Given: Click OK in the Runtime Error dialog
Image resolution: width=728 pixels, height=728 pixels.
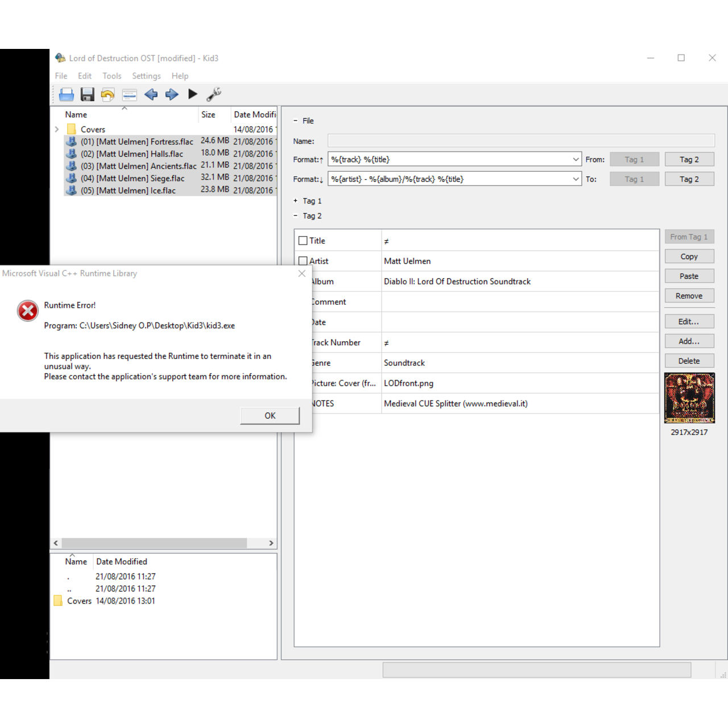Looking at the screenshot, I should pyautogui.click(x=270, y=416).
